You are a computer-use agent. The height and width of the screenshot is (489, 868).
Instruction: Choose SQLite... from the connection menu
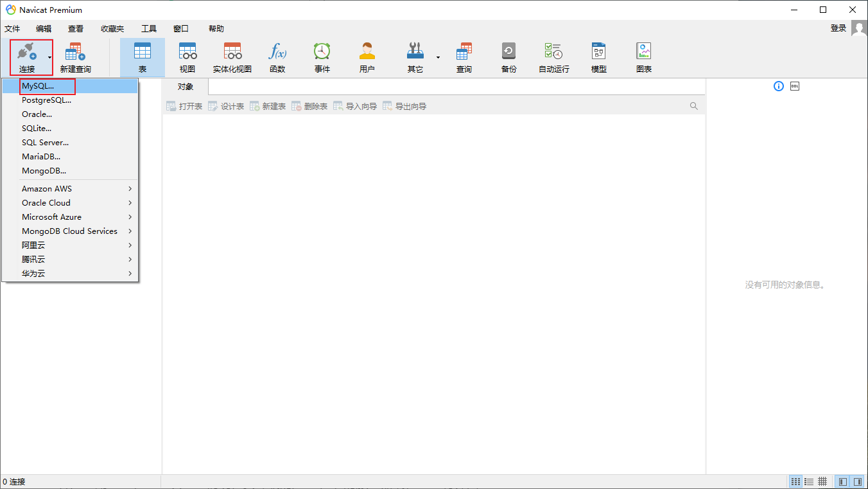tap(70, 129)
